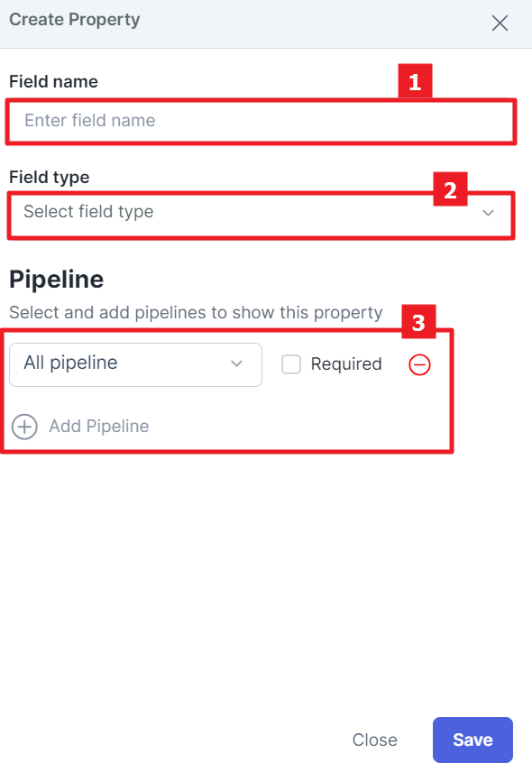The image size is (532, 772).
Task: Click the chevron arrow in Field type box
Action: (488, 213)
